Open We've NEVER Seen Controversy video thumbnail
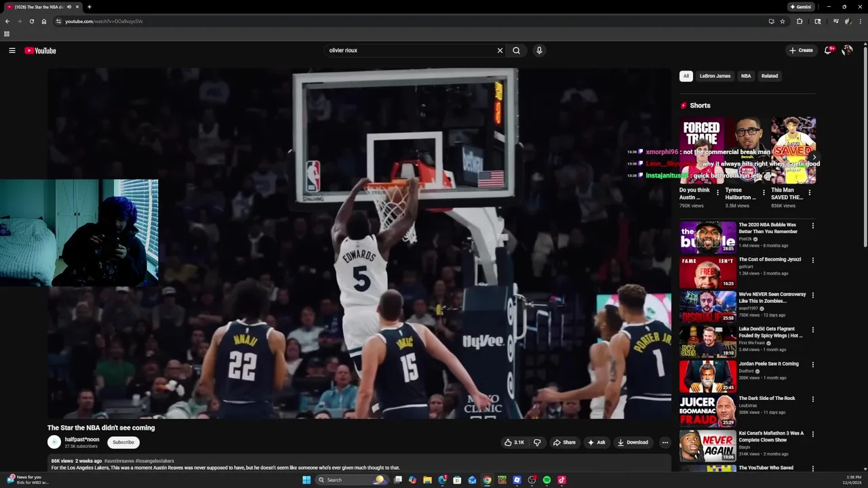This screenshot has width=868, height=488. [708, 306]
